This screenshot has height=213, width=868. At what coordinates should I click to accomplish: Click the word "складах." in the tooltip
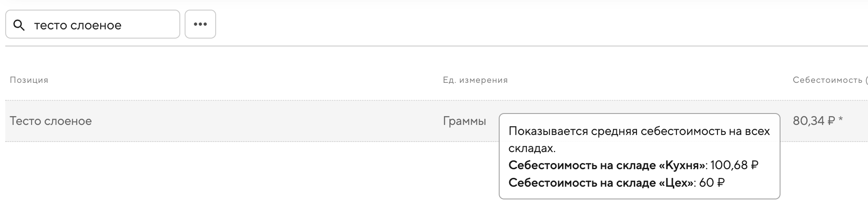(532, 148)
